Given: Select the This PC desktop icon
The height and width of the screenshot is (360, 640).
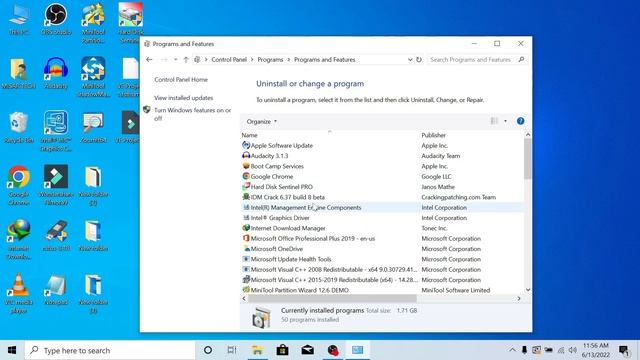Looking at the screenshot, I should (18, 19).
